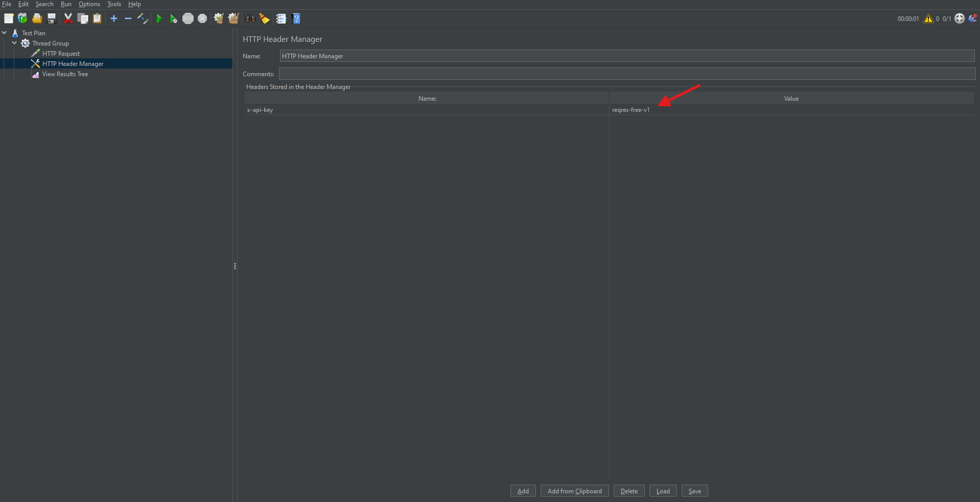Screen dimensions: 980x502
Task: Select View Results Tree listener
Action: coord(65,74)
